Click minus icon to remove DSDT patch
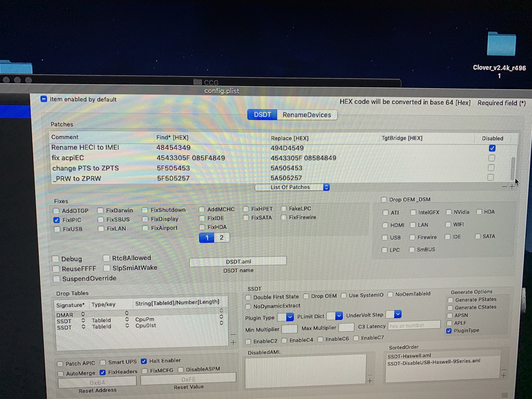Image resolution: width=532 pixels, height=399 pixels. [x=504, y=187]
